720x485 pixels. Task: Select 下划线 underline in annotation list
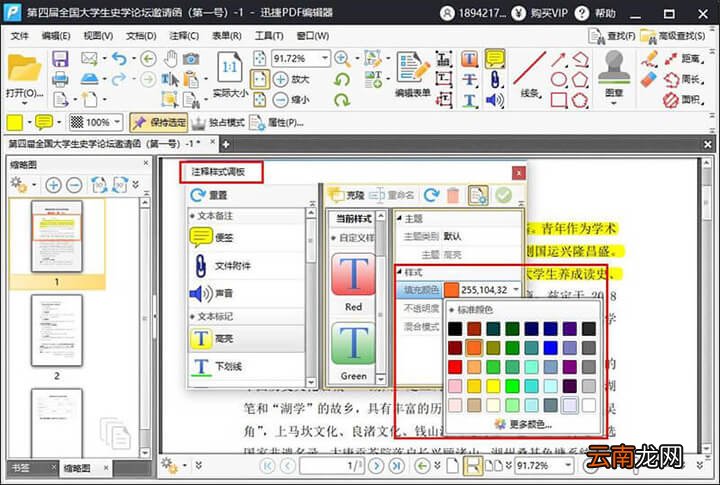[247, 367]
